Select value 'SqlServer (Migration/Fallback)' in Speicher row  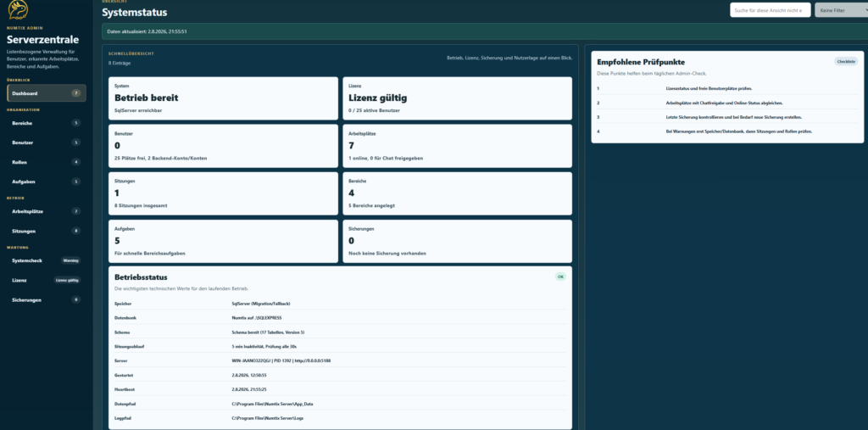pyautogui.click(x=261, y=304)
